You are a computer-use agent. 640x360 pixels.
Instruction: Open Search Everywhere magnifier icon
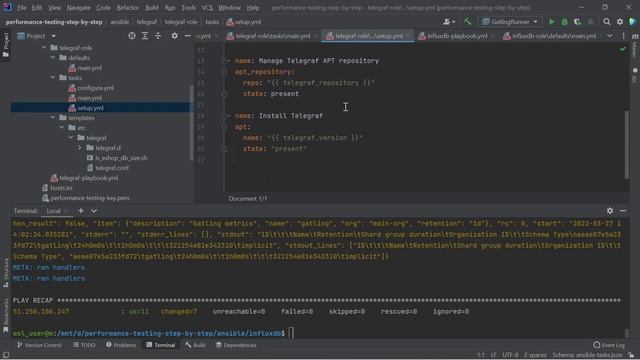click(607, 22)
